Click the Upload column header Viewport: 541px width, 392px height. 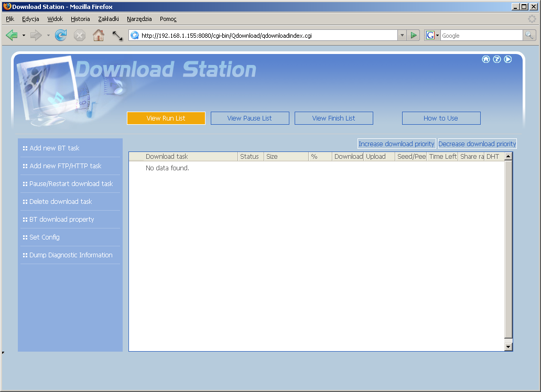click(x=380, y=156)
